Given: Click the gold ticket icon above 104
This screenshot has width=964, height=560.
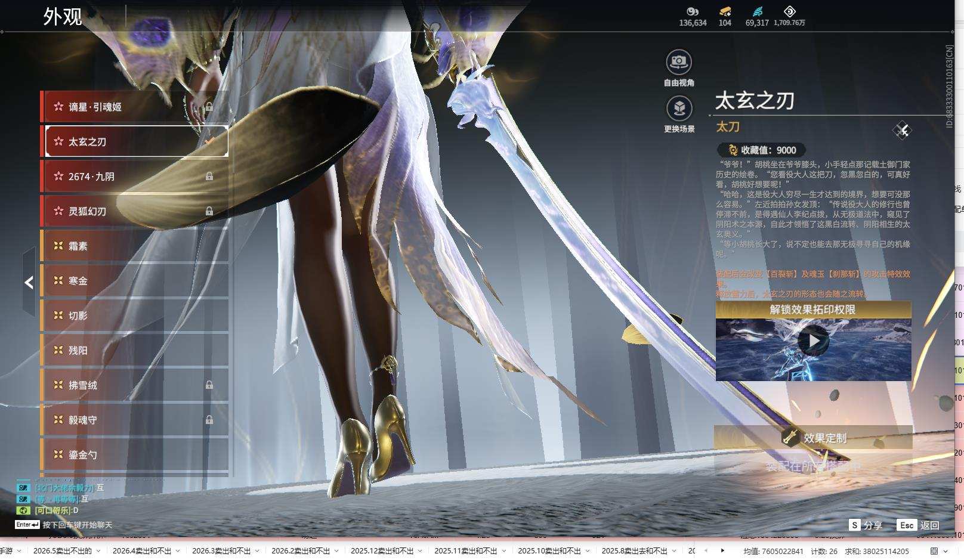Looking at the screenshot, I should point(725,11).
